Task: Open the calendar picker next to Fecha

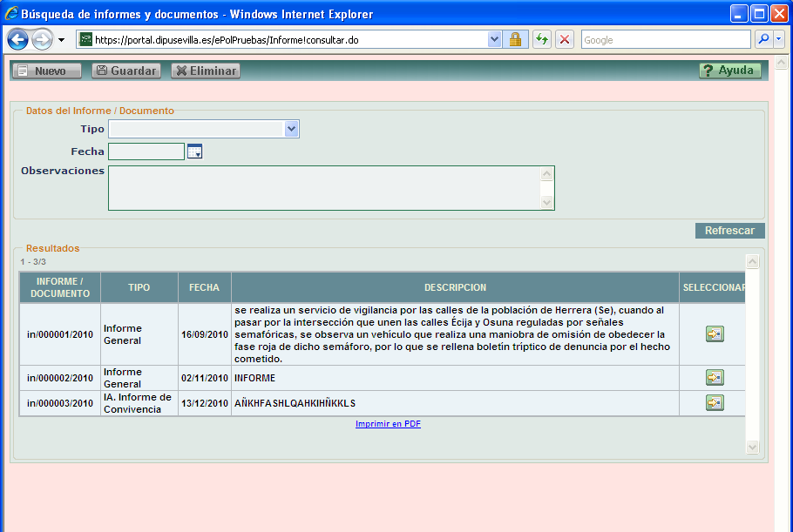Action: (x=195, y=152)
